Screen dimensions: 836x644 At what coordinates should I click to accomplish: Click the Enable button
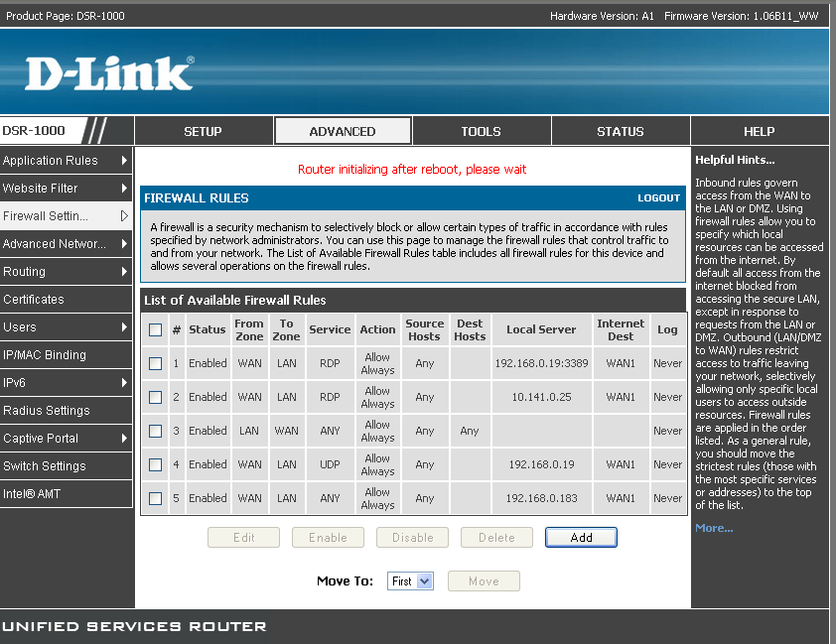pos(328,538)
